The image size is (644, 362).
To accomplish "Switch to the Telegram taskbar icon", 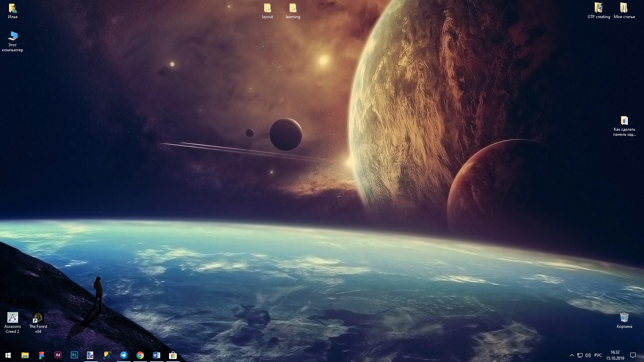I will point(123,355).
